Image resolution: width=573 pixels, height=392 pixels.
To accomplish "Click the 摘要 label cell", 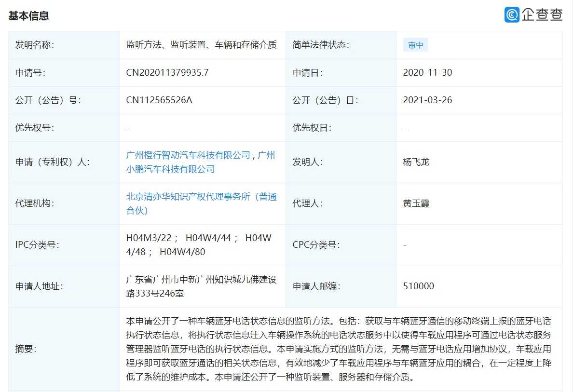I will [x=64, y=349].
